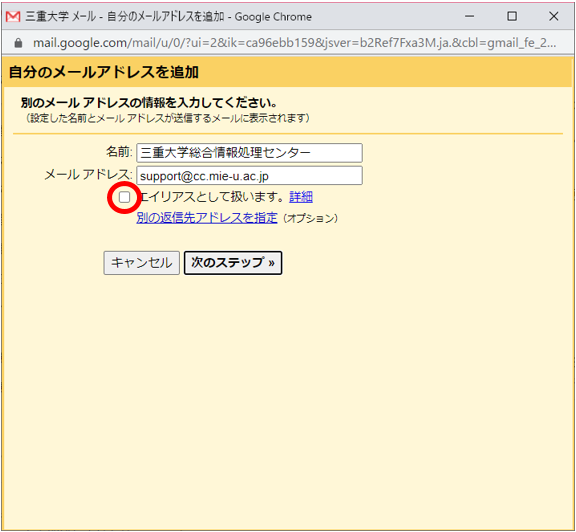Close the add mail address window
Image resolution: width=576 pixels, height=532 pixels.
pyautogui.click(x=554, y=17)
